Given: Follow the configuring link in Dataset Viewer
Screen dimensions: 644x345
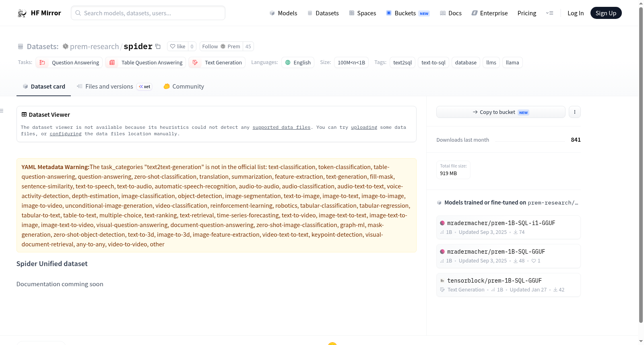Looking at the screenshot, I should point(66,134).
